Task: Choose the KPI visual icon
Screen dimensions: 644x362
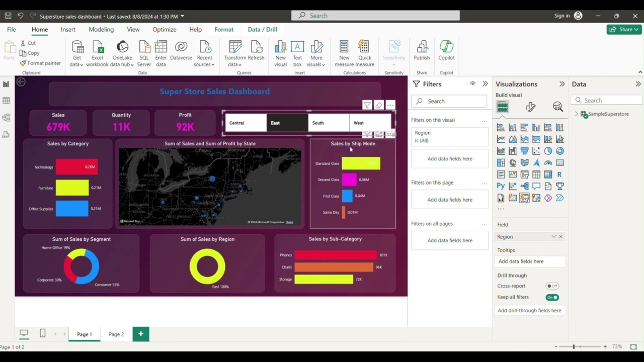Action: click(513, 174)
